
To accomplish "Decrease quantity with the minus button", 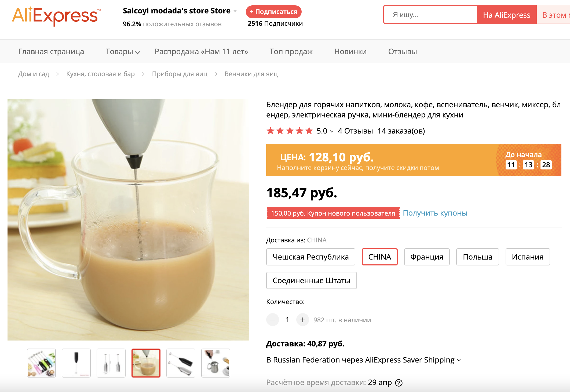I will 273,320.
